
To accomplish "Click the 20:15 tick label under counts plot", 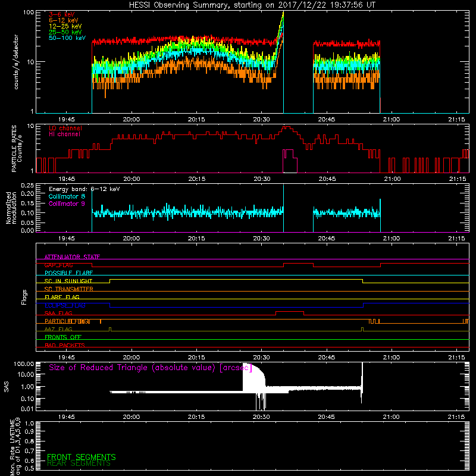I will 196,120.
